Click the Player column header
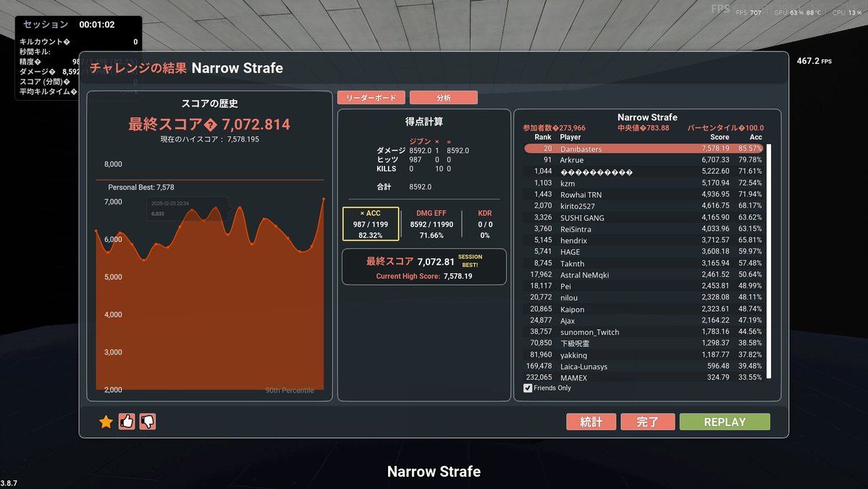 tap(570, 138)
